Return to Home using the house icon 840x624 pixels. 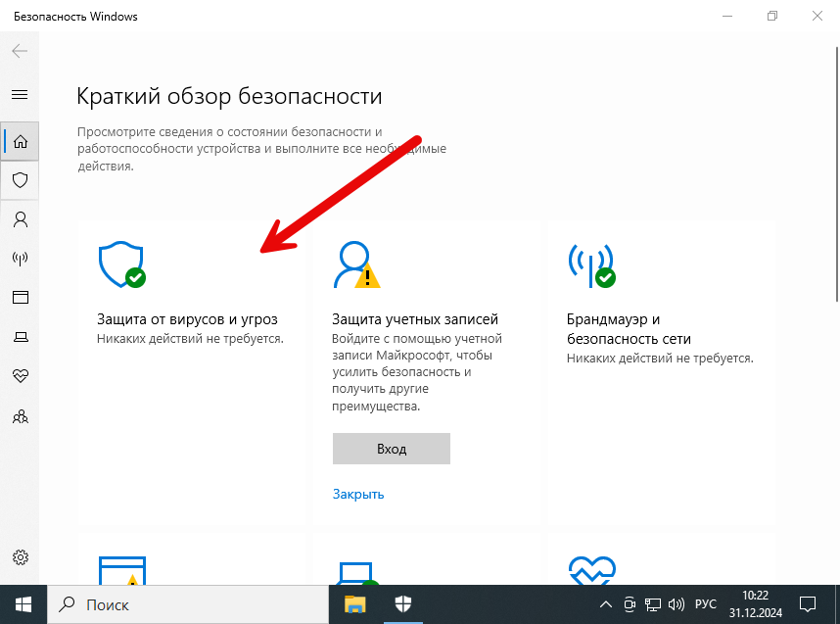20,141
